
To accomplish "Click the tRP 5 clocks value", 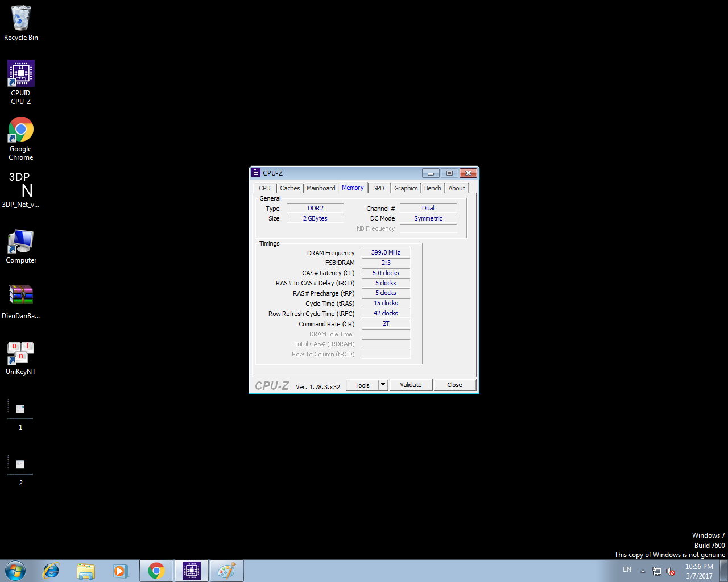I will coord(386,293).
